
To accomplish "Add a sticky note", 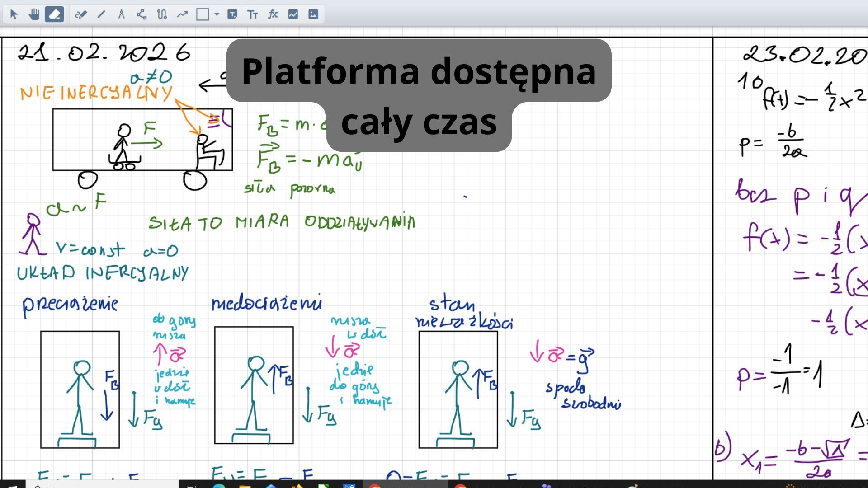I will pyautogui.click(x=232, y=14).
